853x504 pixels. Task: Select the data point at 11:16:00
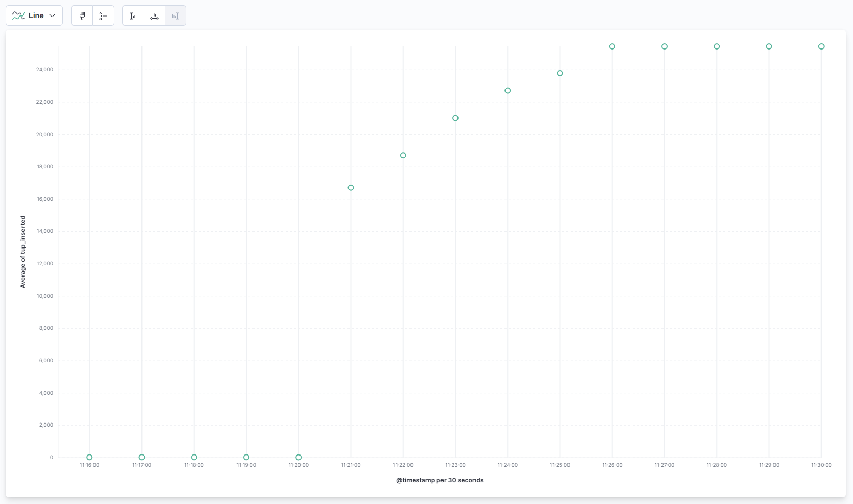tap(89, 457)
